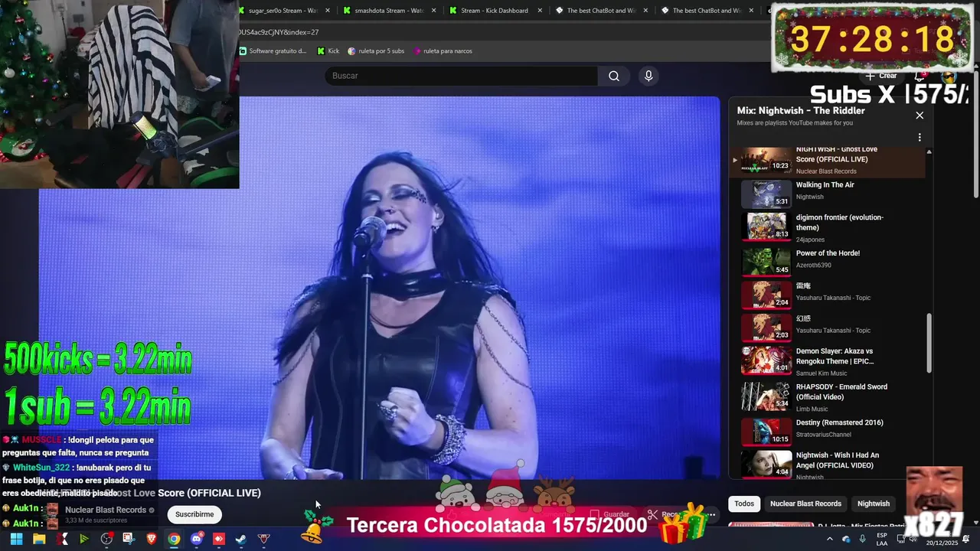Switch to second The best ChatBot tab
This screenshot has height=551, width=980.
click(x=707, y=11)
